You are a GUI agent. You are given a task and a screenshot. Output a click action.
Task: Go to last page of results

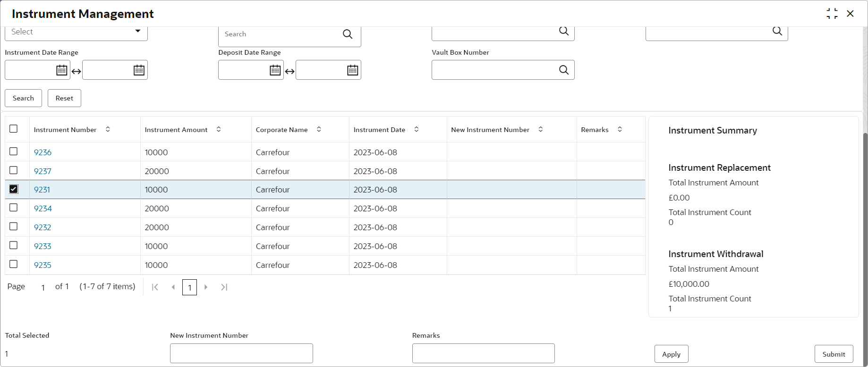coord(224,287)
